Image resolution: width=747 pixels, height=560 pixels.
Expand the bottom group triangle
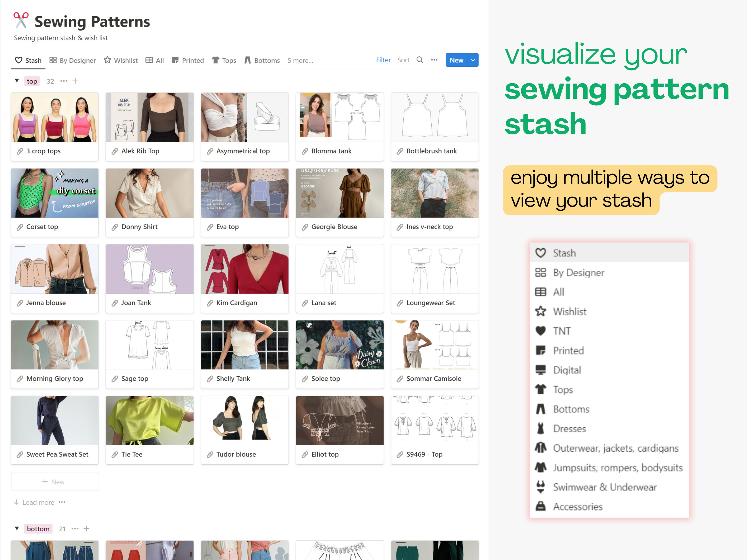point(17,528)
